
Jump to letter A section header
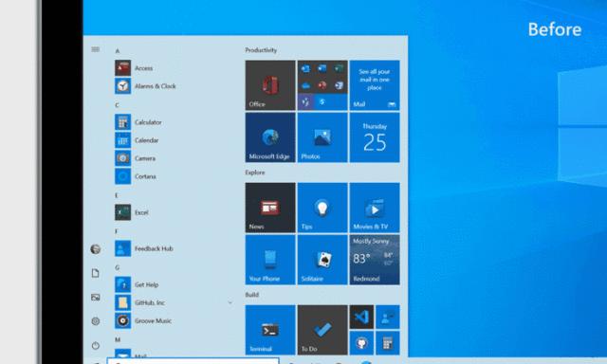coord(118,51)
